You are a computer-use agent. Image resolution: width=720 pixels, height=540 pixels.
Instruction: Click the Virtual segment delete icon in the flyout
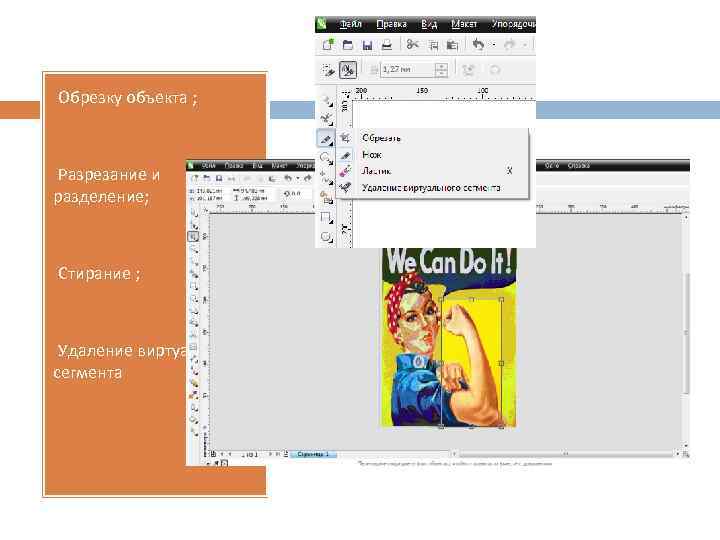point(345,188)
